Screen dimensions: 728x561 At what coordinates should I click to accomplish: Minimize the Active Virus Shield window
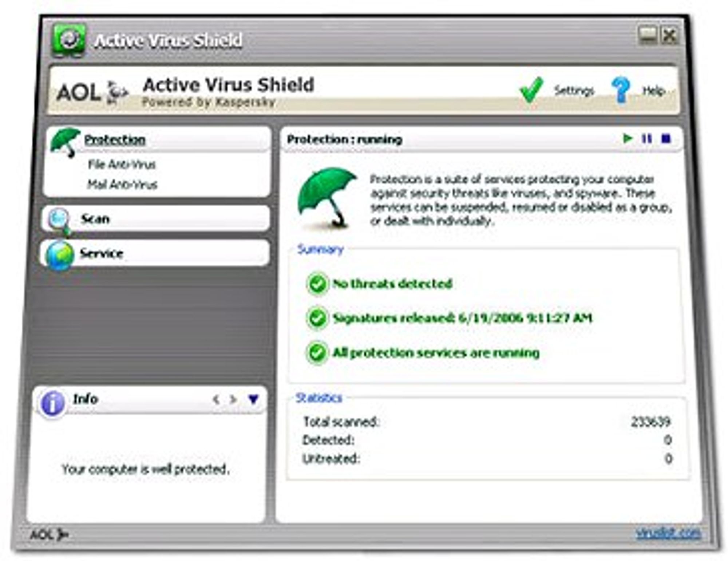tap(648, 35)
